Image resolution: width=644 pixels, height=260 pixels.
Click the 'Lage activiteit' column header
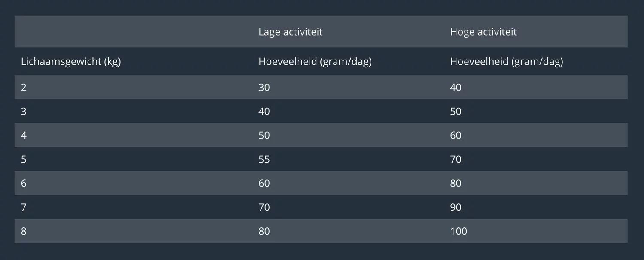click(290, 32)
